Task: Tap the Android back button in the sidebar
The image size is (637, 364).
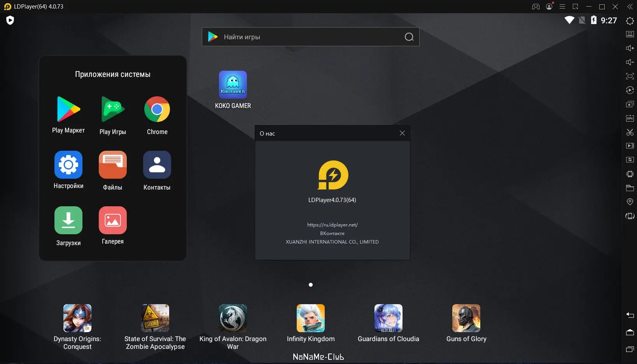Action: [630, 315]
